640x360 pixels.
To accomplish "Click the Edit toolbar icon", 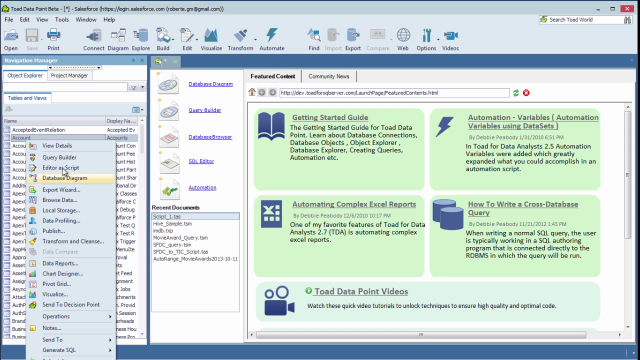I will (187, 39).
